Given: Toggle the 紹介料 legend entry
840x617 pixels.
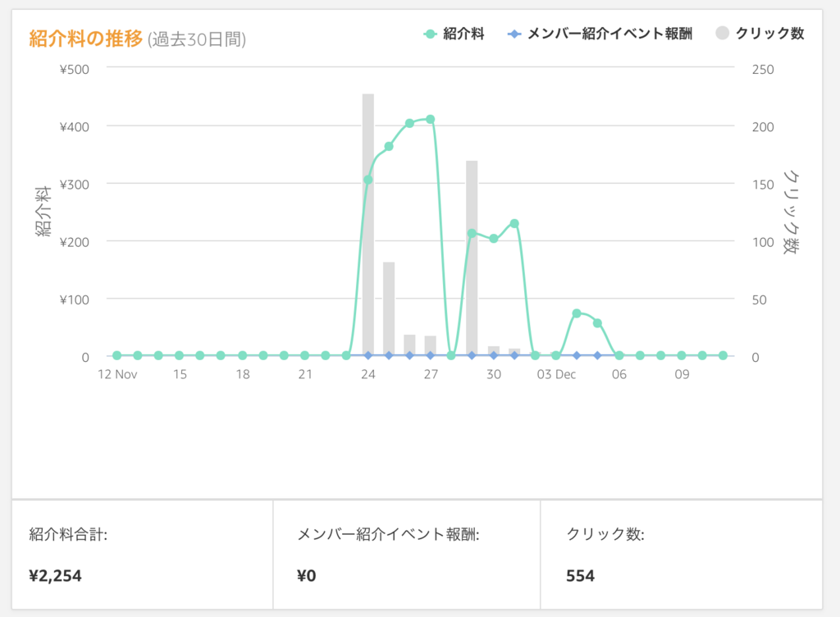Looking at the screenshot, I should pos(454,34).
